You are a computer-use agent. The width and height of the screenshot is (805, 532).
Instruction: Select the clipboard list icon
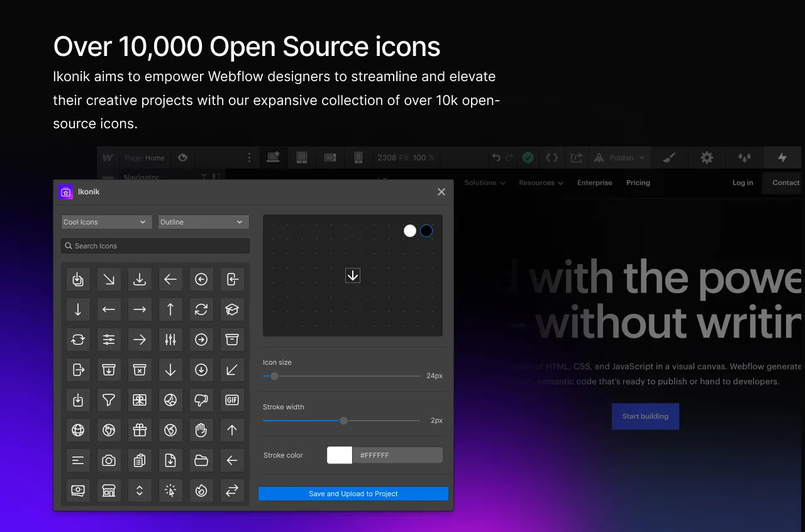140,460
